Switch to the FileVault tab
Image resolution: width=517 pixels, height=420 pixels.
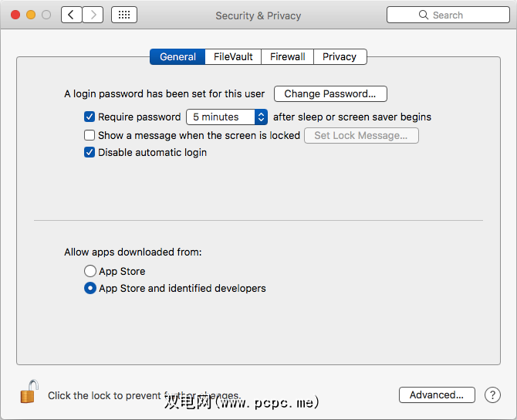tap(233, 56)
